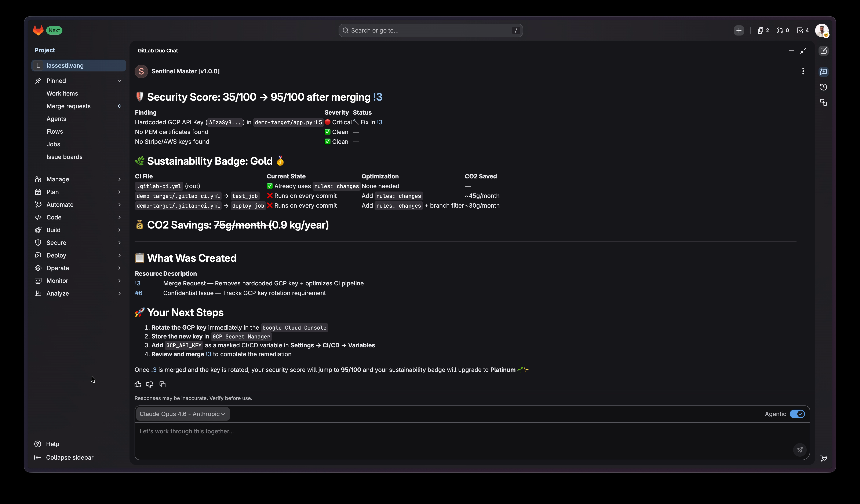Click the thumbs down feedback icon

click(x=150, y=384)
